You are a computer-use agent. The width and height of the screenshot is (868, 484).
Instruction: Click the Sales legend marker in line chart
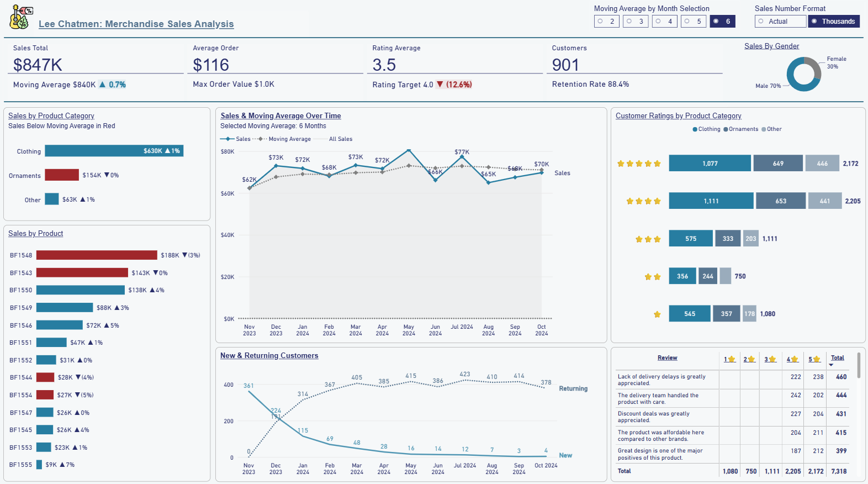coord(227,139)
